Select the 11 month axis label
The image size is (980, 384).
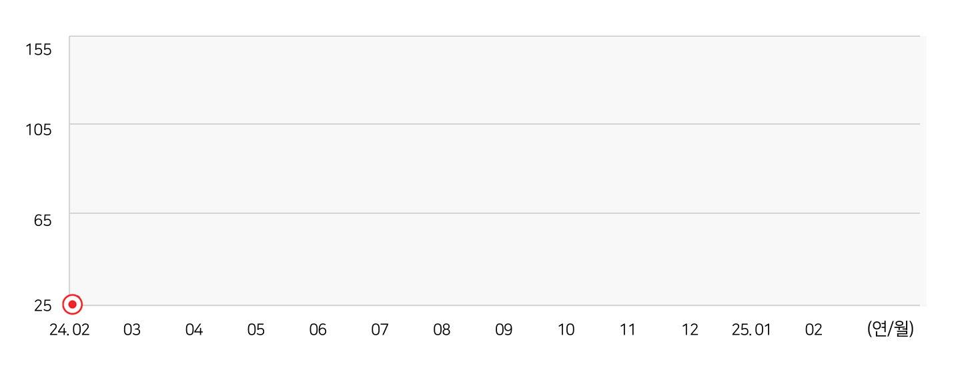pos(628,329)
